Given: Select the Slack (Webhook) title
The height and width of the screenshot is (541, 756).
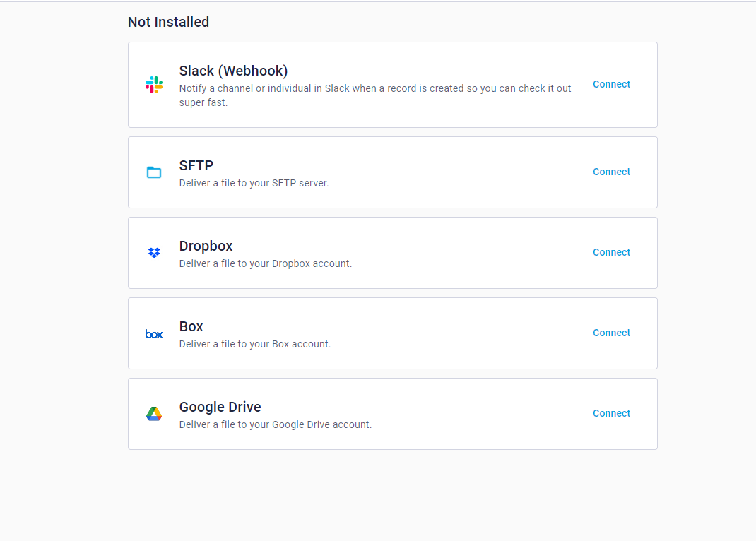Looking at the screenshot, I should (x=233, y=71).
